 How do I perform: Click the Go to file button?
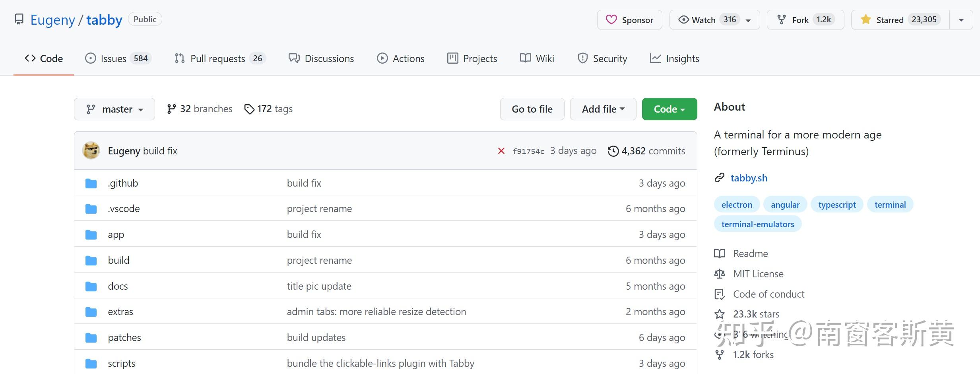(x=532, y=109)
